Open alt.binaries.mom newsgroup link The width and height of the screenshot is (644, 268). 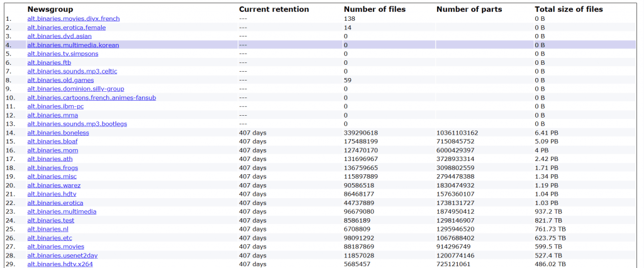53,150
